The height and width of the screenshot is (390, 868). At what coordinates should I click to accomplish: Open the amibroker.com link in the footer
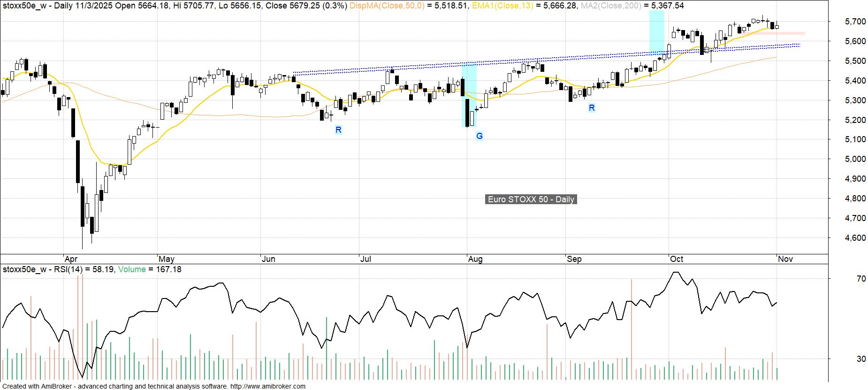tap(267, 386)
